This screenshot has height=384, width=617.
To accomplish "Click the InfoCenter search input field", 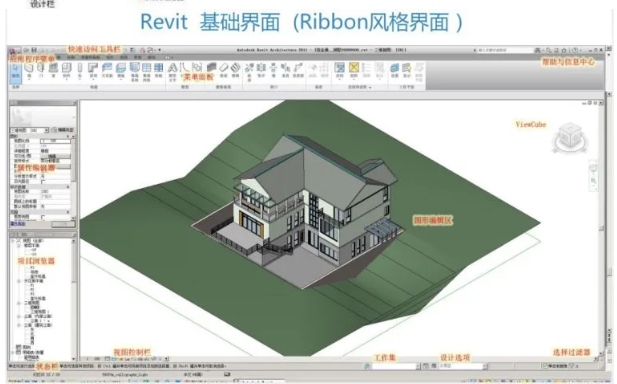I will point(505,50).
